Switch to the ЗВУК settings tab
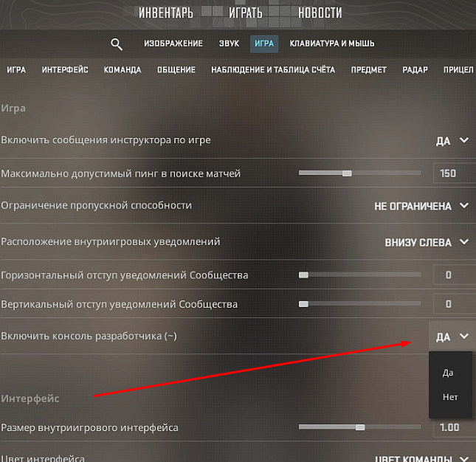The height and width of the screenshot is (462, 476). pyautogui.click(x=229, y=44)
